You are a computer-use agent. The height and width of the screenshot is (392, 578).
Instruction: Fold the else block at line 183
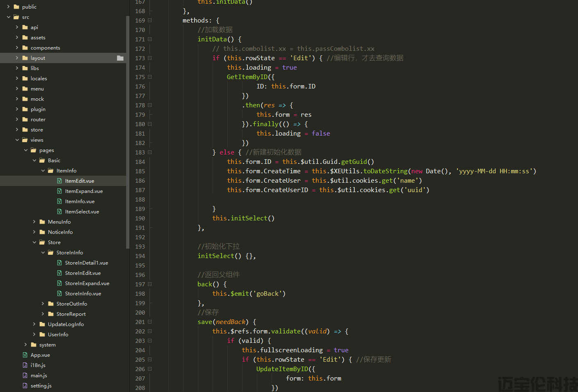[150, 152]
